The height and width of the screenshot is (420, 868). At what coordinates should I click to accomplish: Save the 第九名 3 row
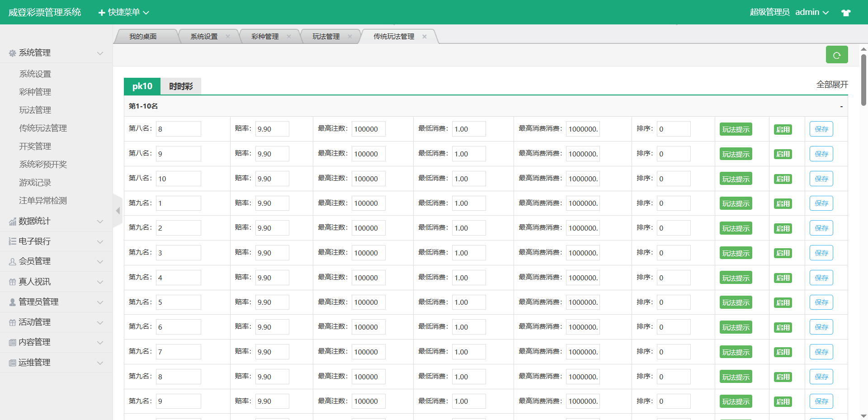[x=821, y=253]
